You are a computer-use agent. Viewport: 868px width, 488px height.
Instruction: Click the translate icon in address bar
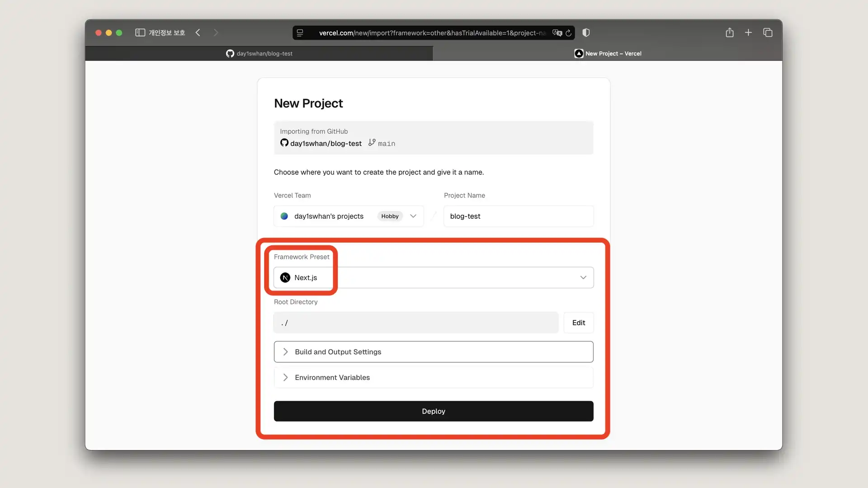pos(557,33)
